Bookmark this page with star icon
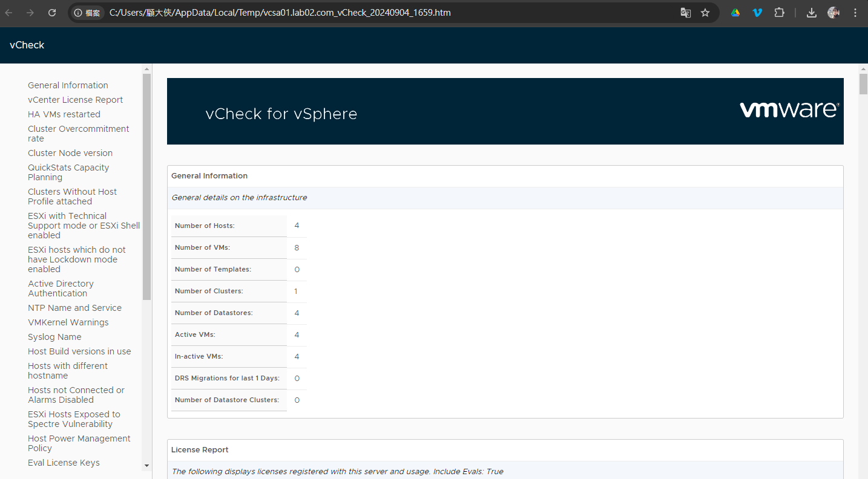 pos(705,13)
